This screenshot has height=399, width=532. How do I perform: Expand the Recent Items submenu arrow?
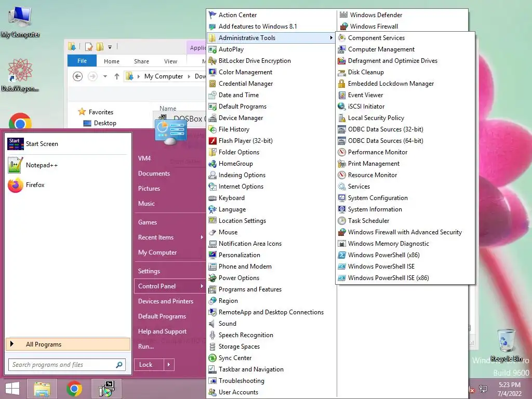tap(202, 237)
